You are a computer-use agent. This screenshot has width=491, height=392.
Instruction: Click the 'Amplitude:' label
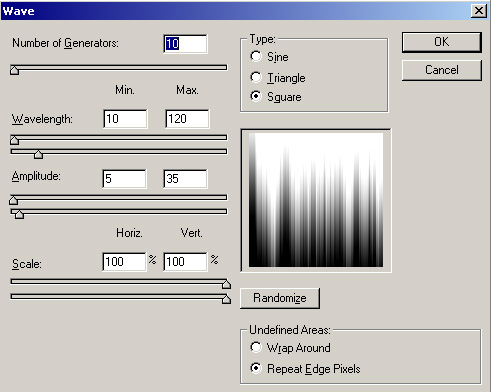36,176
